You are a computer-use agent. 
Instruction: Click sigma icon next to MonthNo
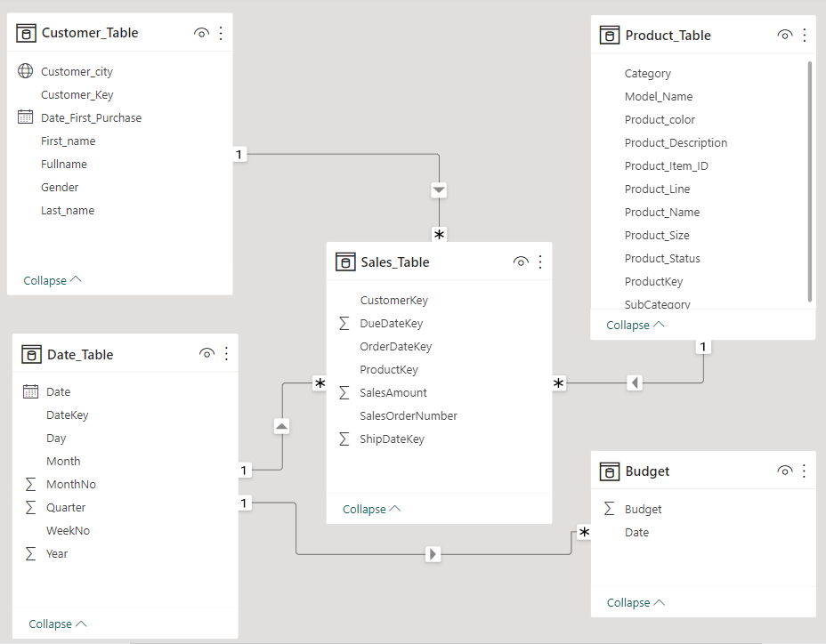(30, 485)
